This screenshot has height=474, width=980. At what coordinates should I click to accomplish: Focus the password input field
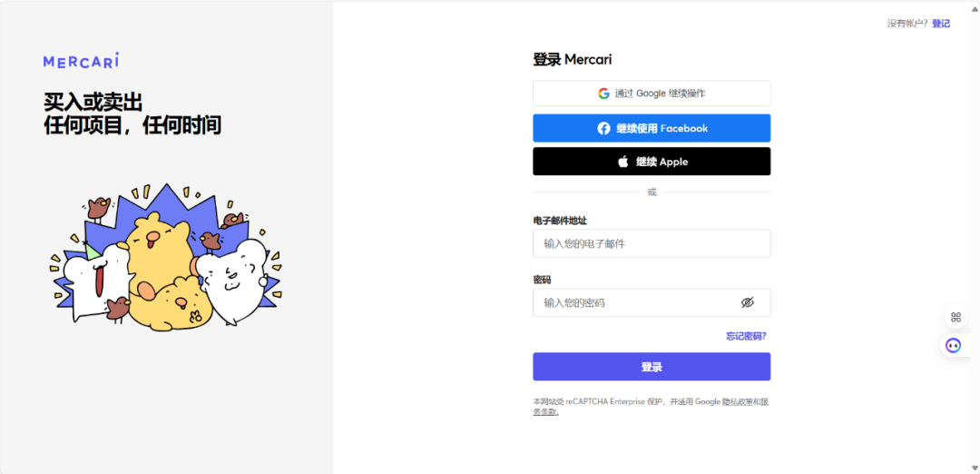pyautogui.click(x=652, y=302)
